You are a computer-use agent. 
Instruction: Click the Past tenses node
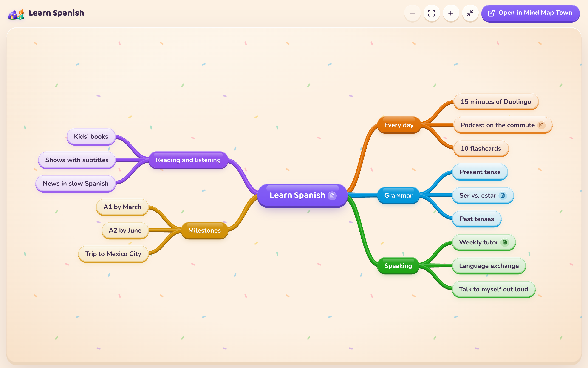477,219
